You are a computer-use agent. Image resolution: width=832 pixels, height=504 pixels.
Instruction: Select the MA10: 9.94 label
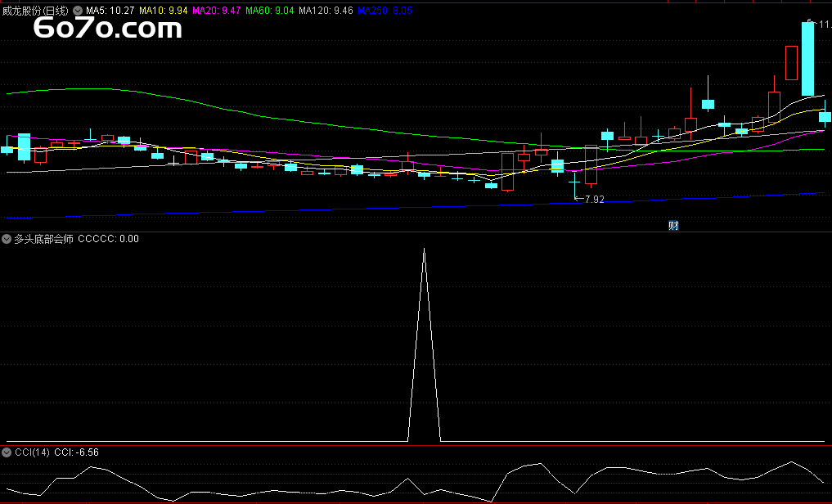pyautogui.click(x=164, y=11)
